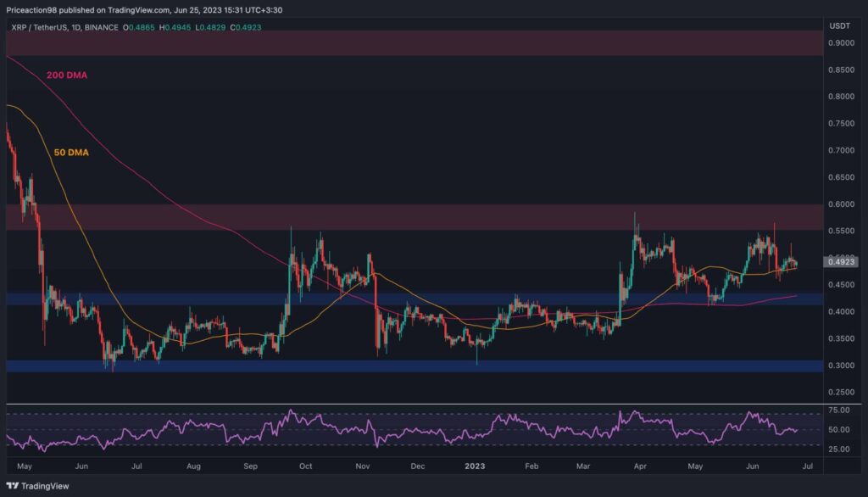Click the current price tag 0.4923
This screenshot has width=868, height=497.
[x=841, y=261]
